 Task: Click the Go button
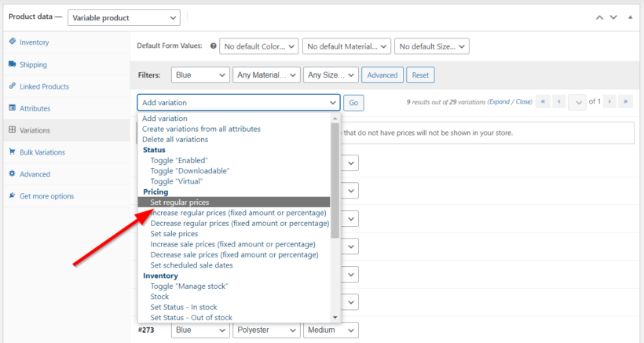pos(353,103)
